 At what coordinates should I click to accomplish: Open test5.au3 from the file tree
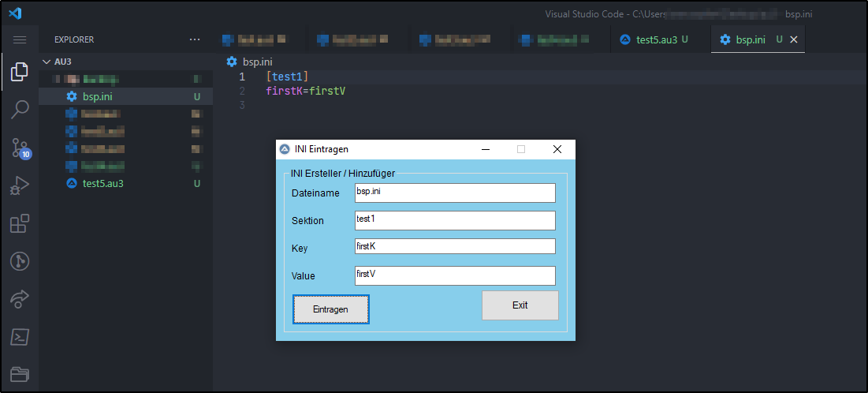pos(102,184)
